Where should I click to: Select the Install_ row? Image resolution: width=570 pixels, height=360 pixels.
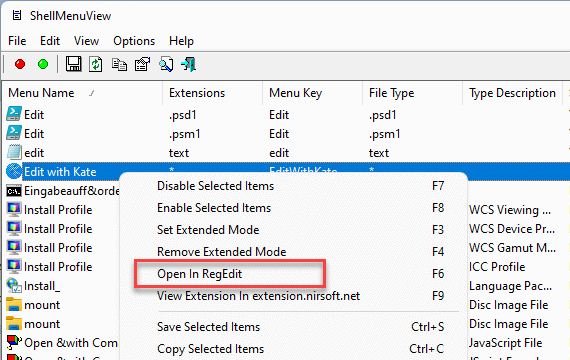click(42, 286)
